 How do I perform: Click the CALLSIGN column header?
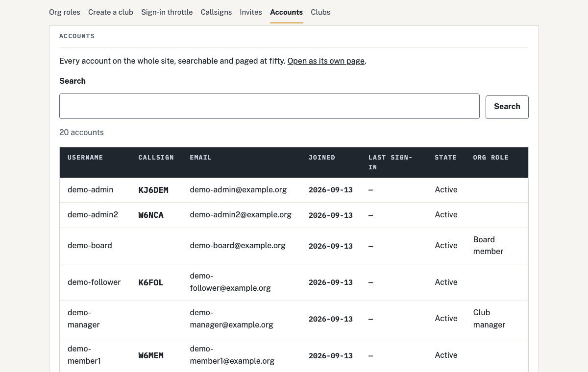tap(156, 158)
